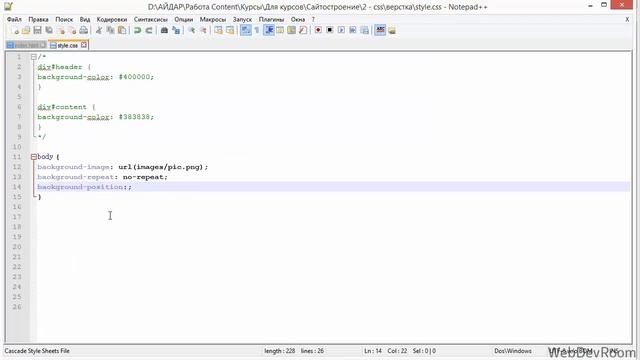
Task: Open the Опции menu
Action: 184,19
